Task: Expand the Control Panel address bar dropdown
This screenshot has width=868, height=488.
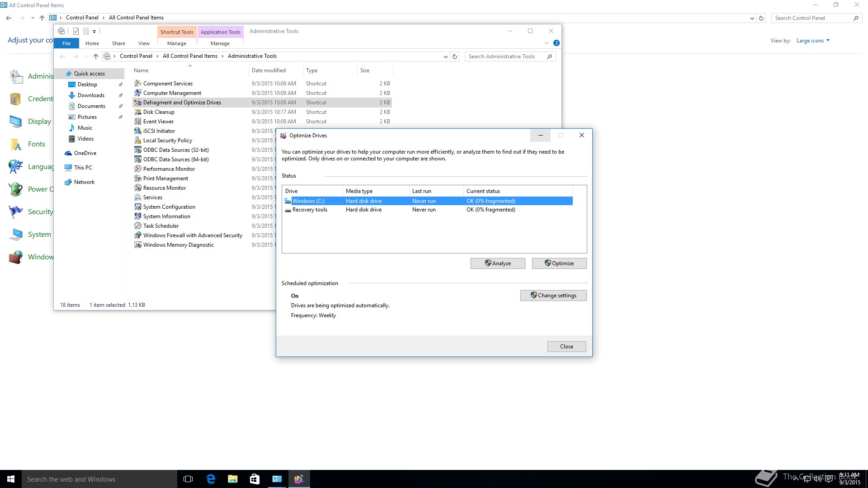Action: [752, 18]
